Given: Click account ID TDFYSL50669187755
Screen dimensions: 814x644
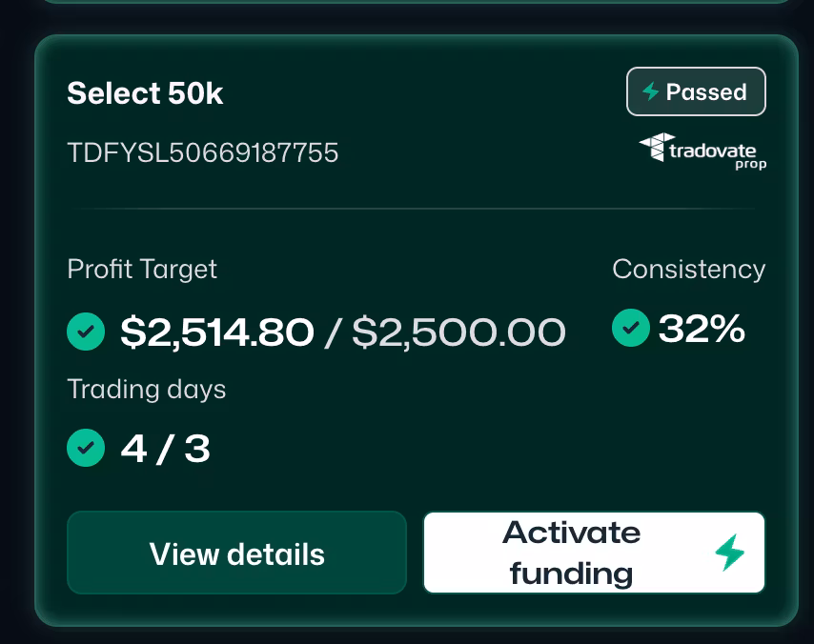Looking at the screenshot, I should [x=203, y=152].
